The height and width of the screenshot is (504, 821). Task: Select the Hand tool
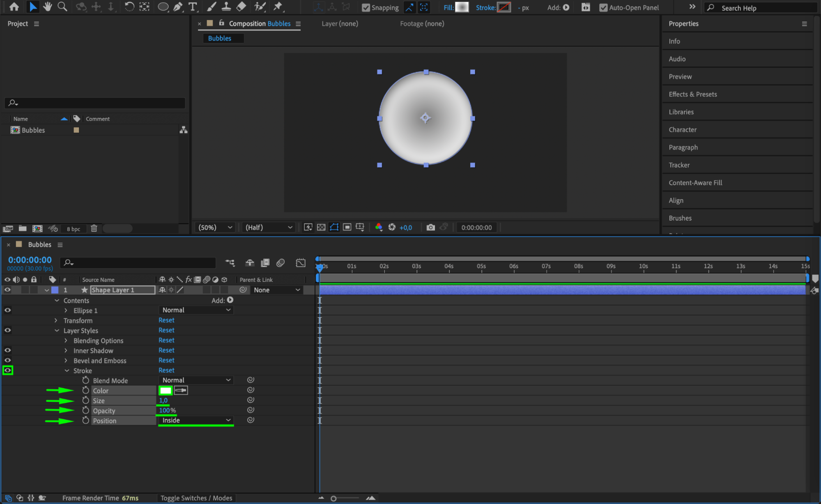click(48, 7)
